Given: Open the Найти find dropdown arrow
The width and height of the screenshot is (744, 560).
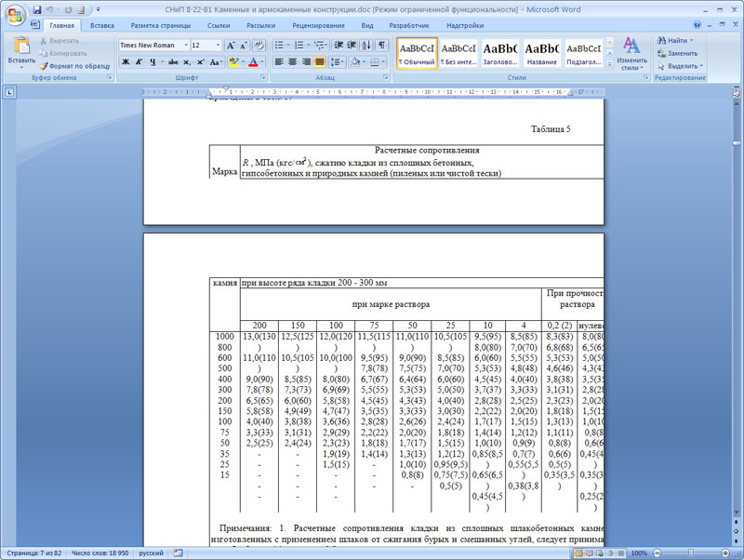Looking at the screenshot, I should (x=691, y=41).
